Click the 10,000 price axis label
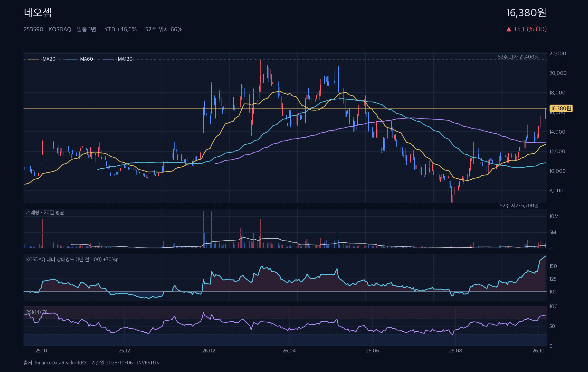This screenshot has width=588, height=372. coord(557,171)
